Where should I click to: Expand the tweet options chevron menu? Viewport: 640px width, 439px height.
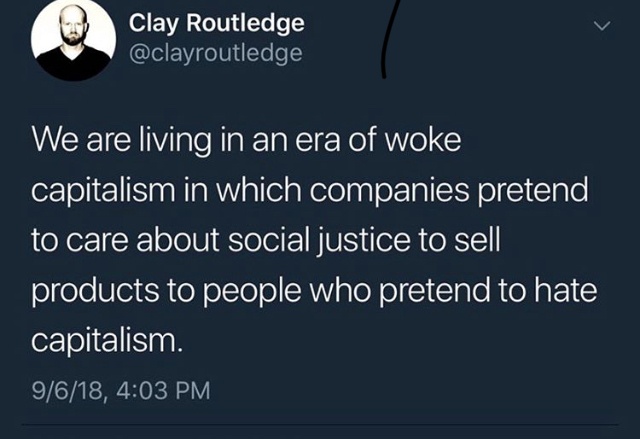click(x=602, y=26)
